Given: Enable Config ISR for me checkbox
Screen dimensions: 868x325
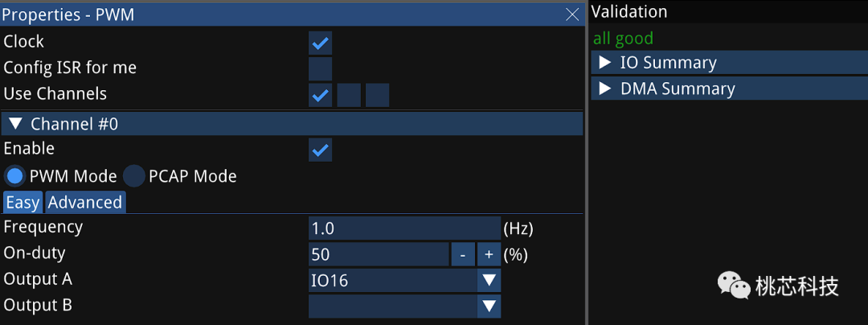Looking at the screenshot, I should (321, 68).
